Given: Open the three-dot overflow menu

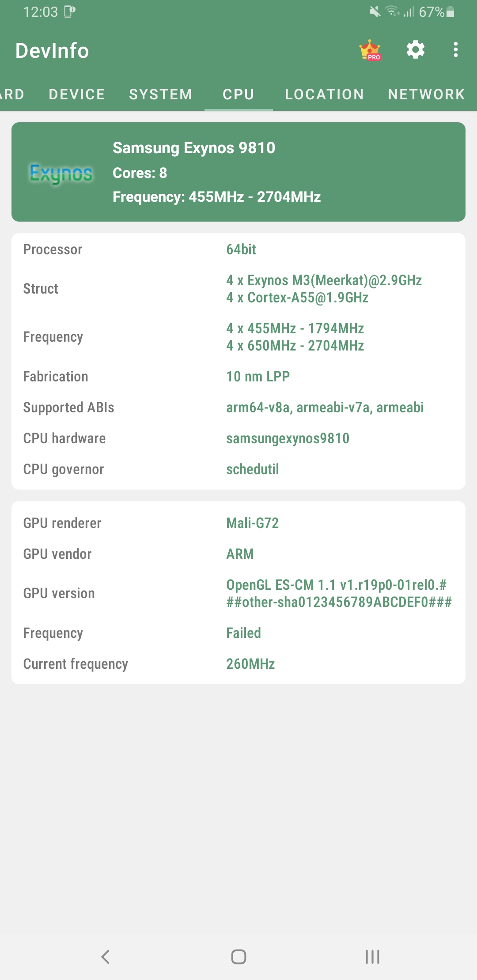Looking at the screenshot, I should click(456, 50).
